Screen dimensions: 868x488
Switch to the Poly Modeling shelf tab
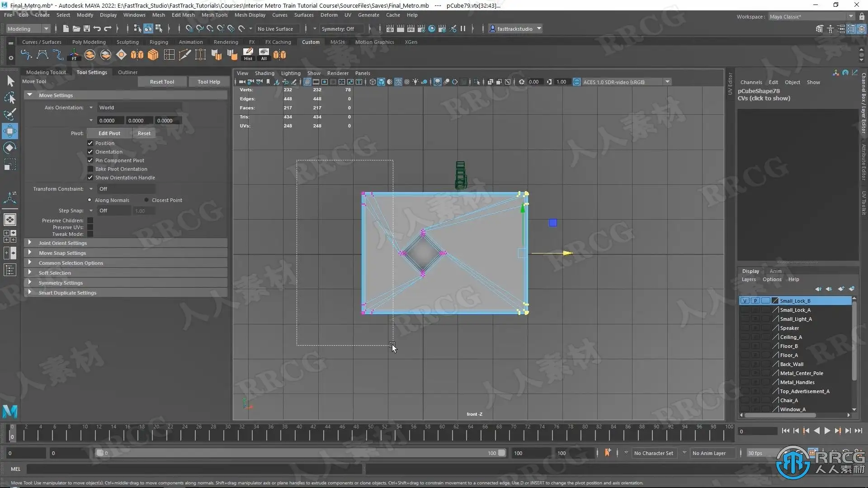click(x=89, y=42)
